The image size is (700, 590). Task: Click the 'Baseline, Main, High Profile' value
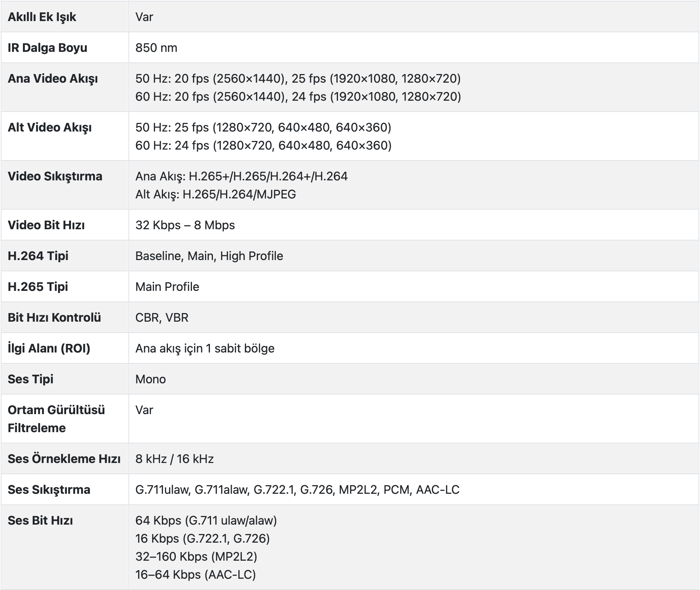click(209, 256)
